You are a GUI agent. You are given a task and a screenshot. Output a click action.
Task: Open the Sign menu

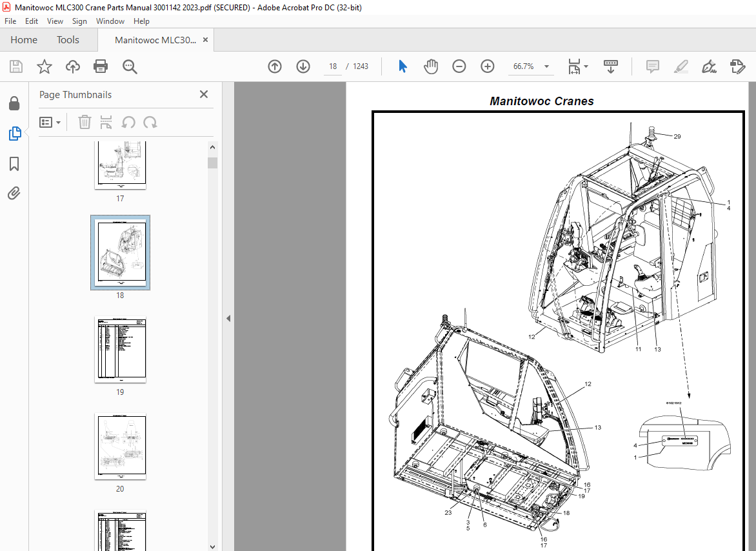(x=79, y=21)
